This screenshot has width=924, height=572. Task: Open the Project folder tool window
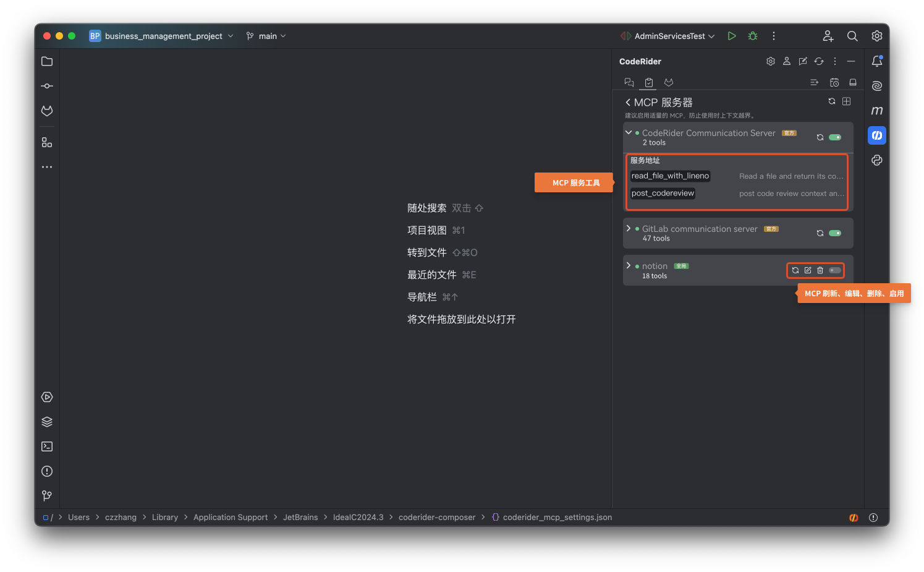point(47,61)
